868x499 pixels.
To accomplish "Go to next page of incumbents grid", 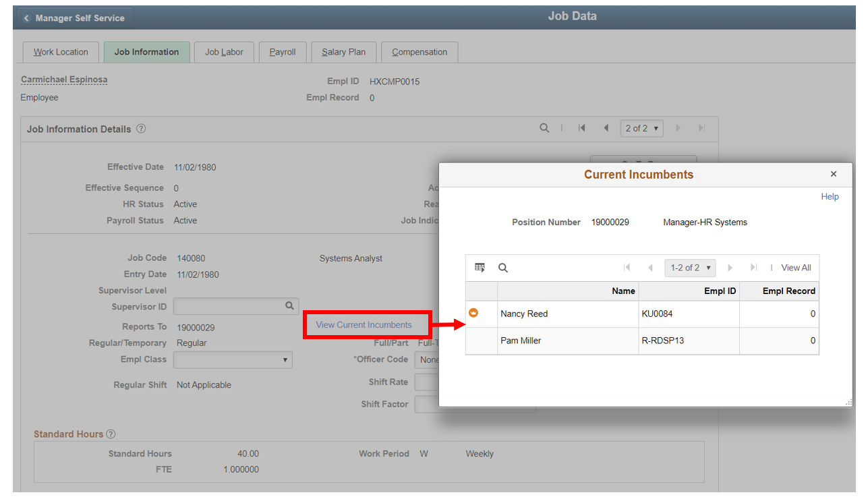I will (x=730, y=268).
